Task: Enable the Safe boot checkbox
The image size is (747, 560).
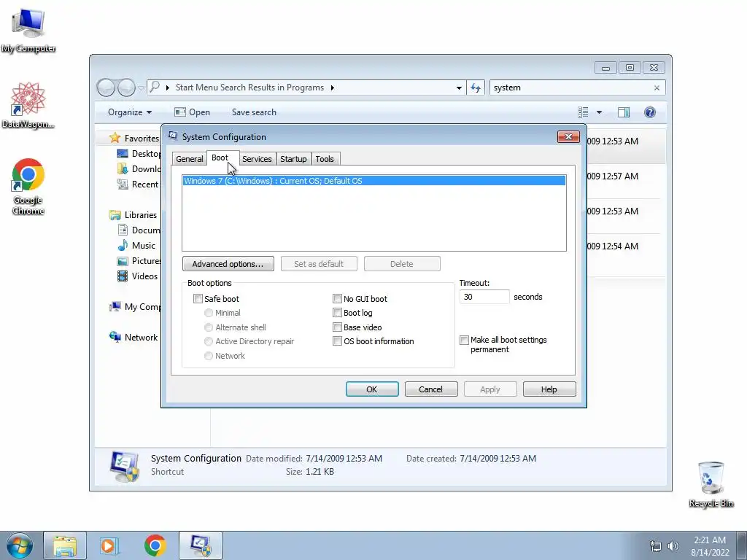Action: click(198, 298)
